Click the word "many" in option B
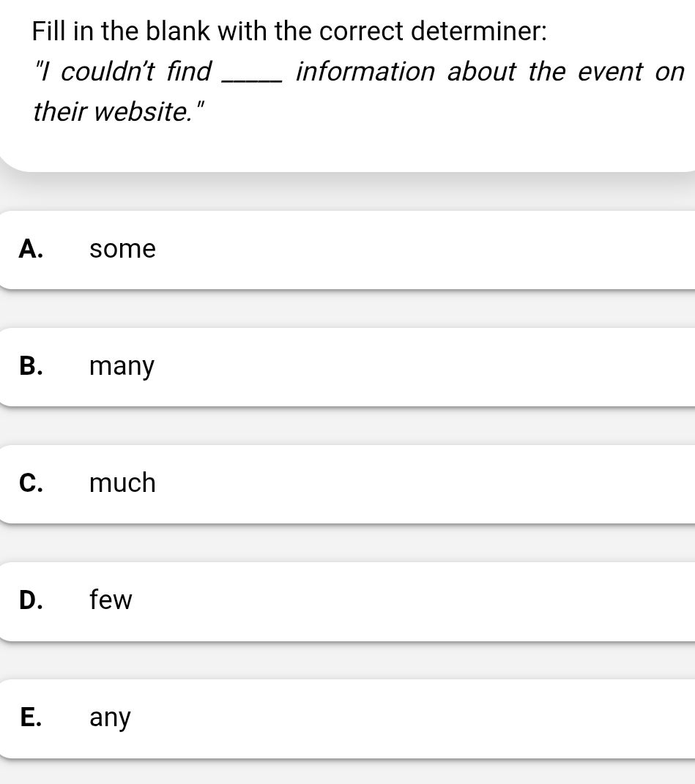The height and width of the screenshot is (784, 695). click(x=122, y=366)
